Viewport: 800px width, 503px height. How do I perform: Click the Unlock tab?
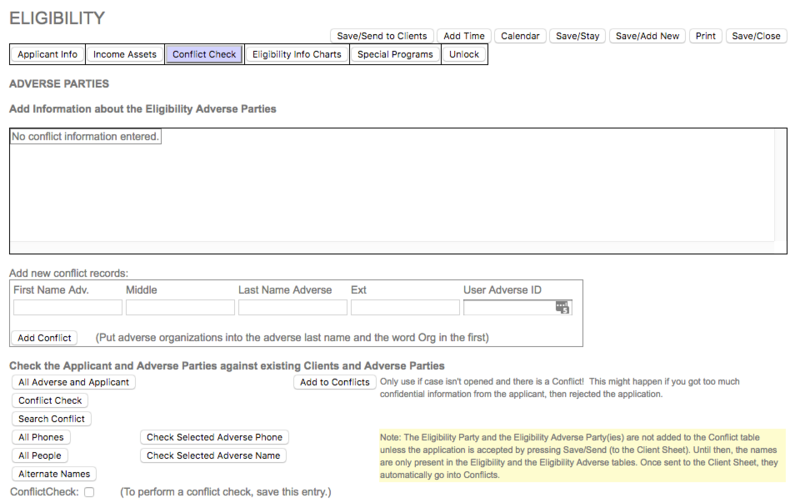pos(464,54)
